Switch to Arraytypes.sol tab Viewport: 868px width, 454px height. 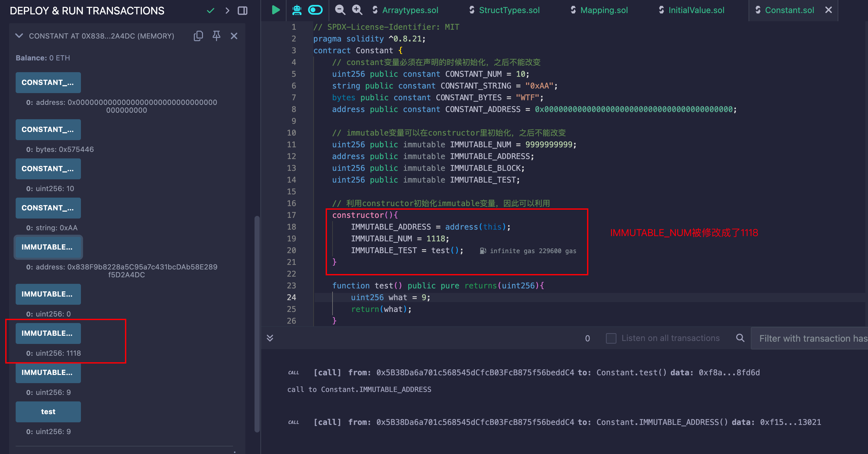[410, 10]
